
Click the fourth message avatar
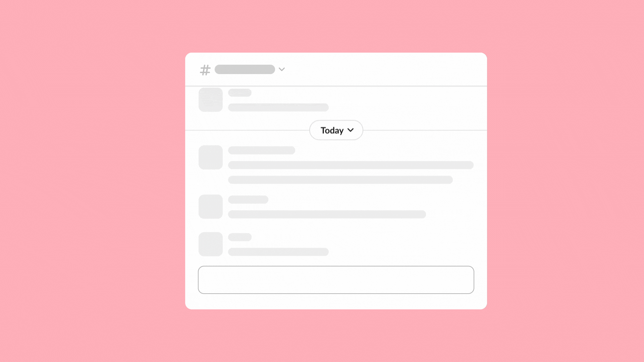click(x=210, y=244)
